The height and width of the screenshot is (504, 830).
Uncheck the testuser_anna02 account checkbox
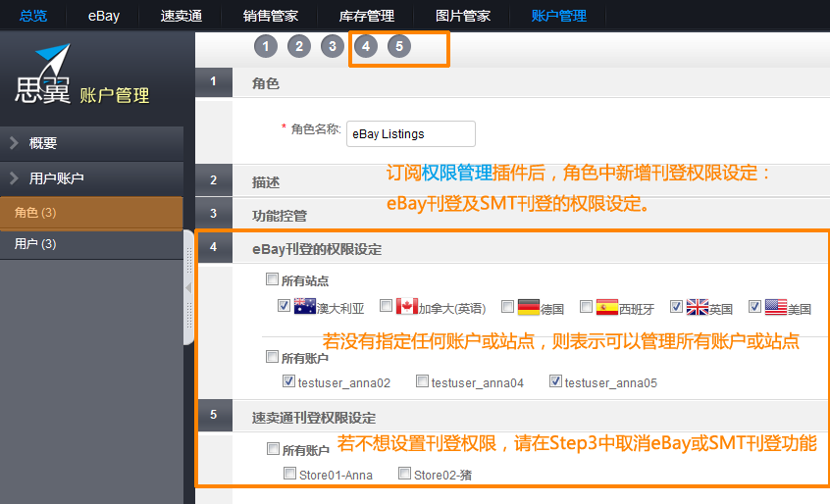288,380
